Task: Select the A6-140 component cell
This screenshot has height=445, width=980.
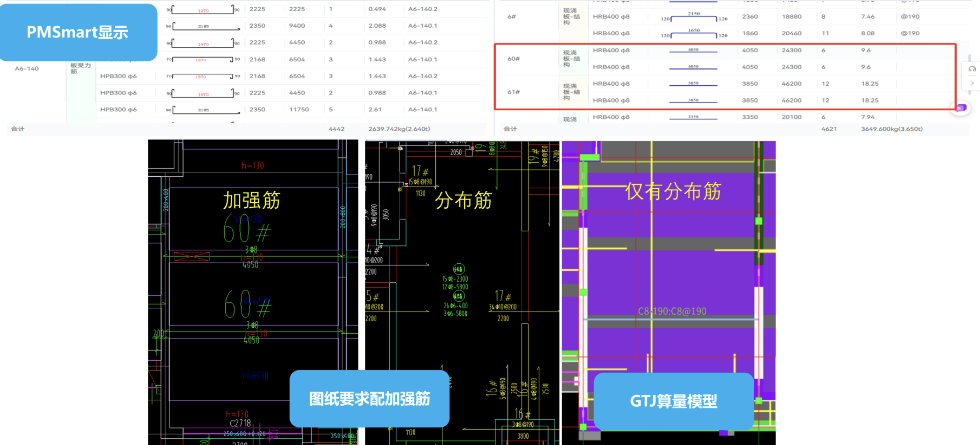Action: click(x=27, y=69)
